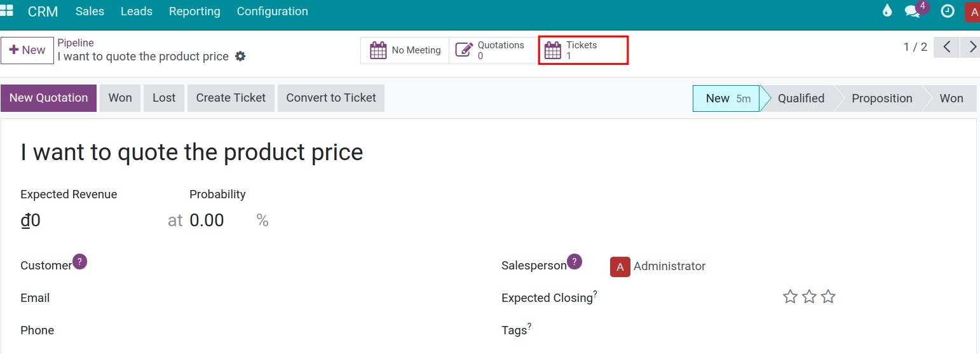Open the Sales menu
Image resolution: width=980 pixels, height=354 pixels.
(90, 11)
